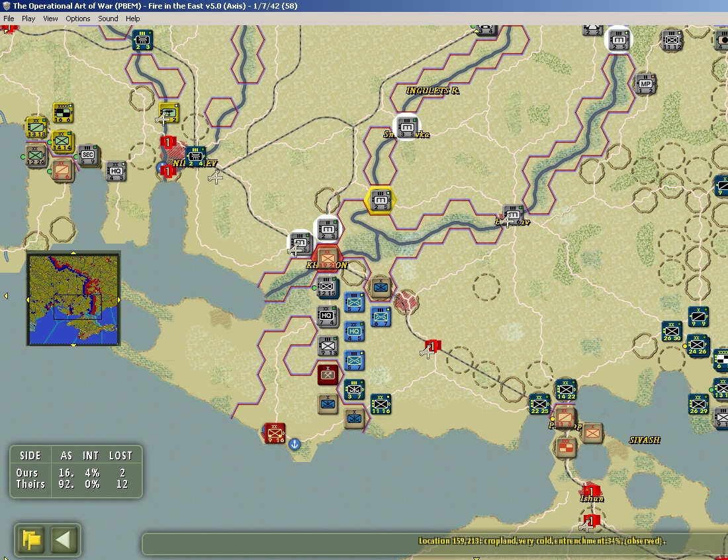Click minimap scroll-right arrow
The image size is (728, 560).
(119, 300)
